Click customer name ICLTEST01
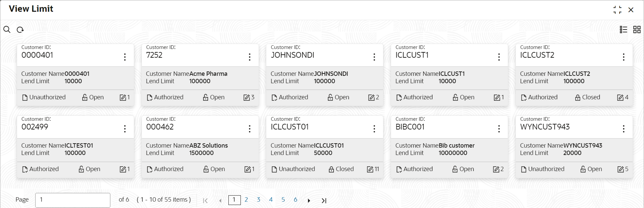The height and width of the screenshot is (208, 644). click(x=79, y=146)
